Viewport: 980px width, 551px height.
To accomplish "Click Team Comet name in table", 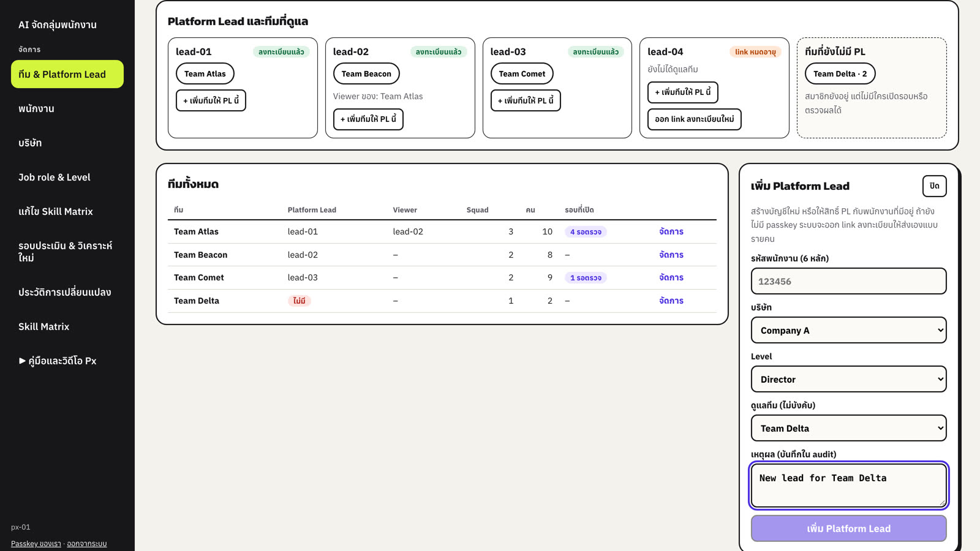I will click(198, 277).
